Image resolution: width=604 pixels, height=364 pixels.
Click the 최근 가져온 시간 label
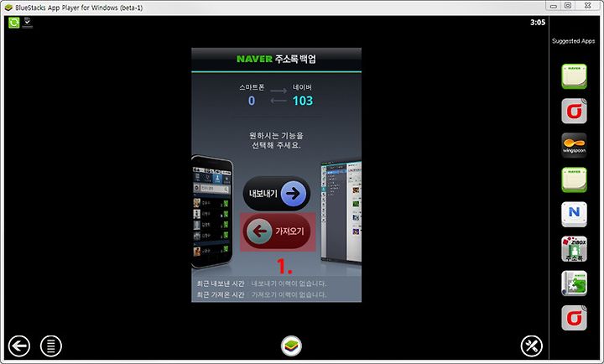pyautogui.click(x=221, y=294)
